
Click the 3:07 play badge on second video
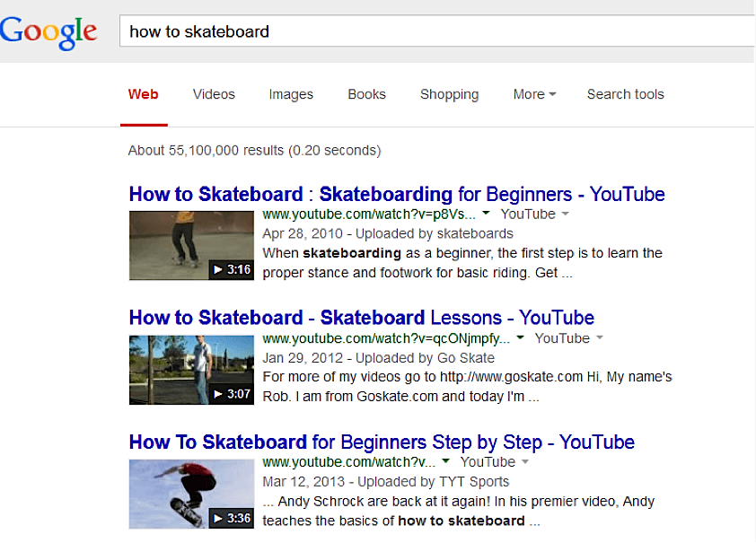pyautogui.click(x=230, y=393)
